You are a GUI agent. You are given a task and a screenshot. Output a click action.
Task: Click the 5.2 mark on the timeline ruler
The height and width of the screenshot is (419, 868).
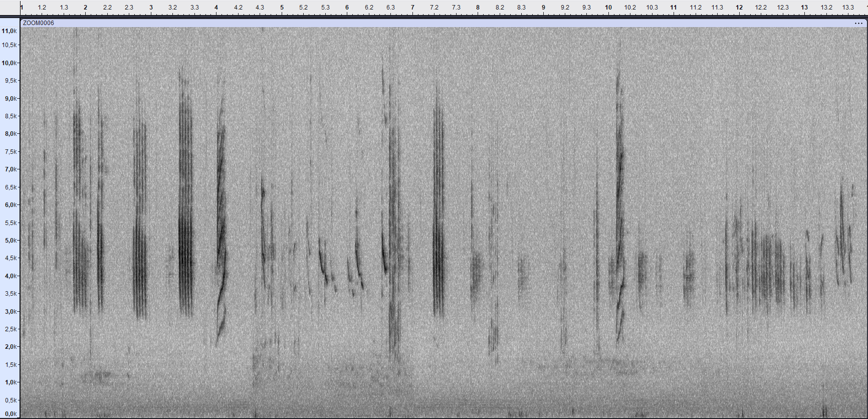pyautogui.click(x=304, y=8)
